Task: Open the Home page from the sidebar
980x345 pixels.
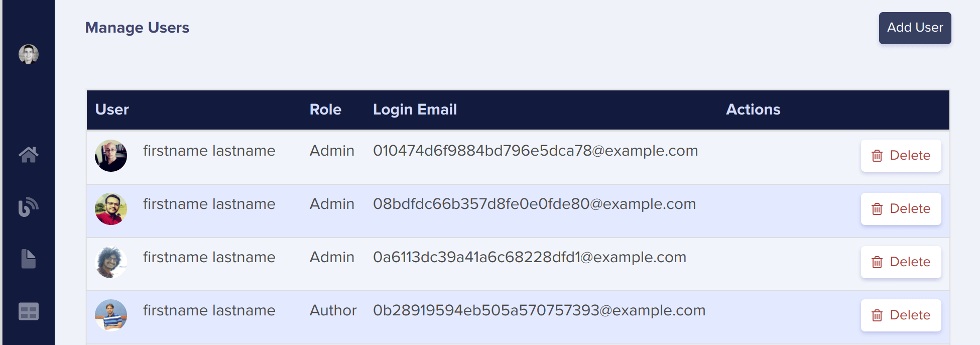Action: (29, 155)
